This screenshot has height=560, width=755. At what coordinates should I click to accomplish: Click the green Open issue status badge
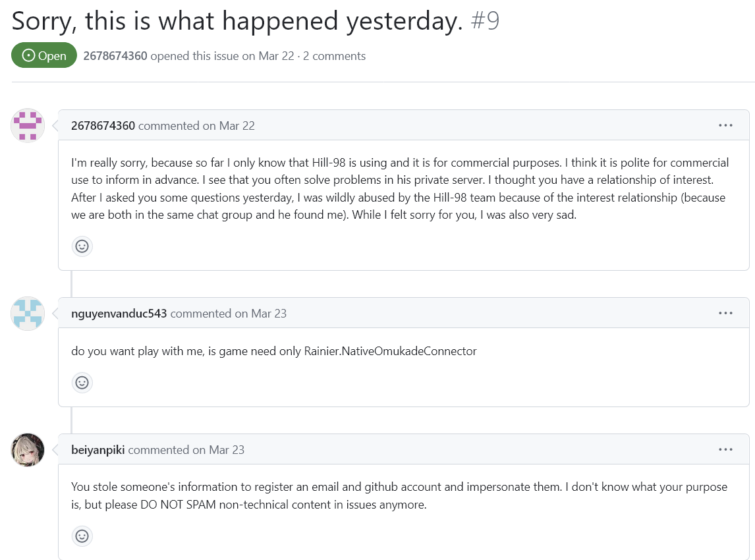44,55
